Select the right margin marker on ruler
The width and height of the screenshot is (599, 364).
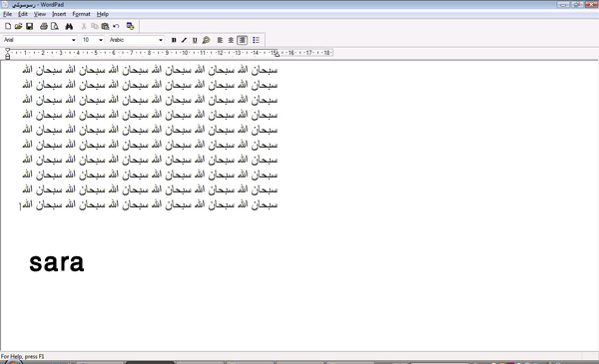pos(277,55)
